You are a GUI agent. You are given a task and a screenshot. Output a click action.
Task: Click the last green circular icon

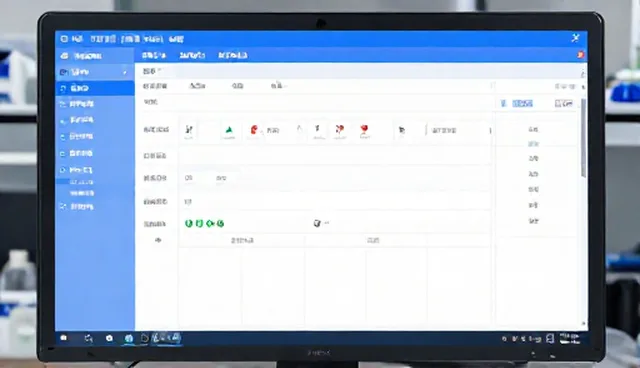[220, 223]
